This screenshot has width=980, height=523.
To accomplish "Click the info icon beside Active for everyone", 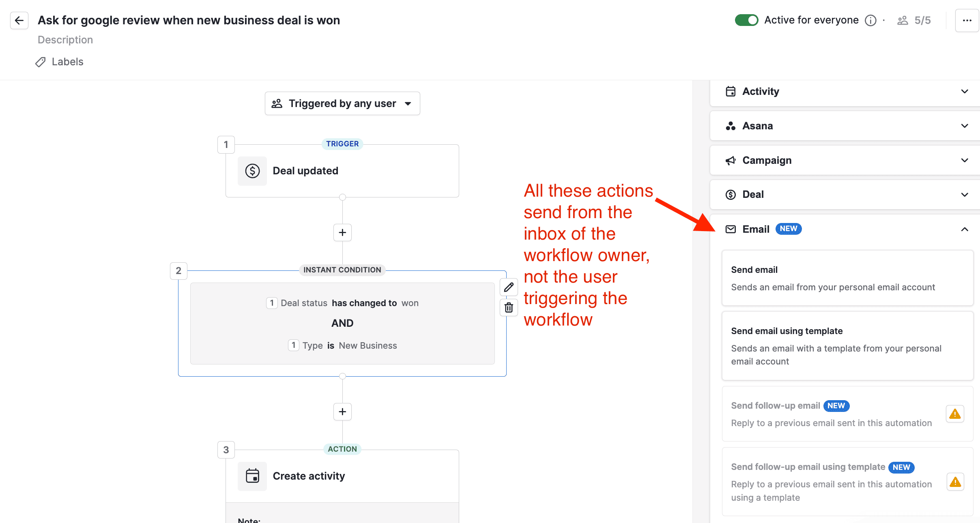I will pos(870,20).
